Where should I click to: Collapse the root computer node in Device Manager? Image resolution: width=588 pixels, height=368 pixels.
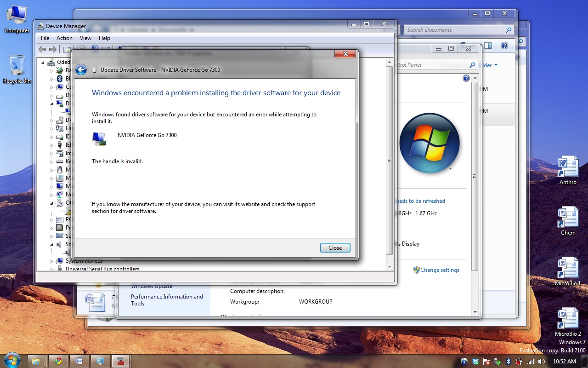(x=44, y=62)
